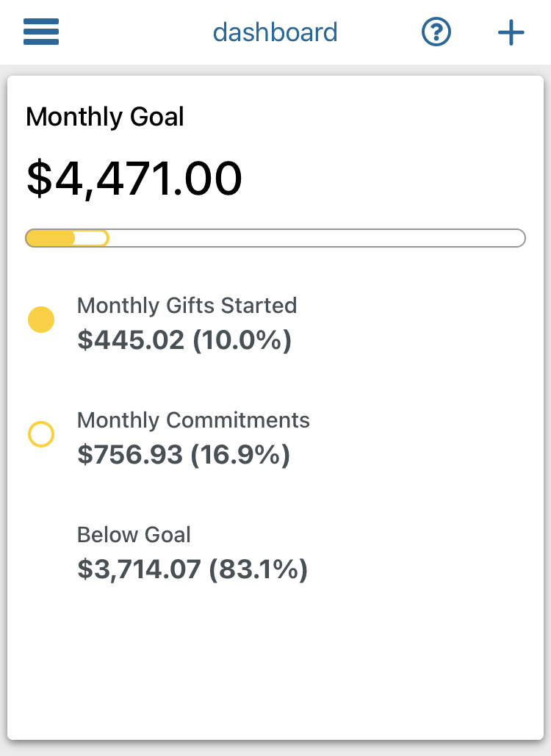
Task: Click the $756.93 (16.9%) value
Action: 184,455
